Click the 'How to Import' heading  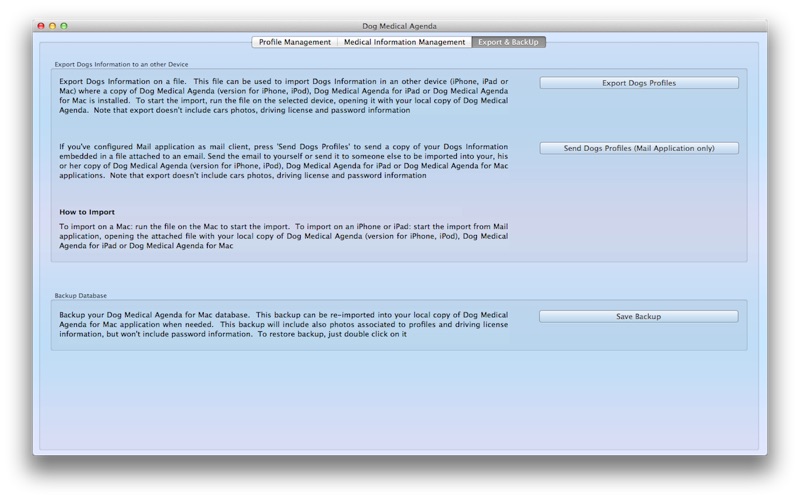tap(87, 212)
